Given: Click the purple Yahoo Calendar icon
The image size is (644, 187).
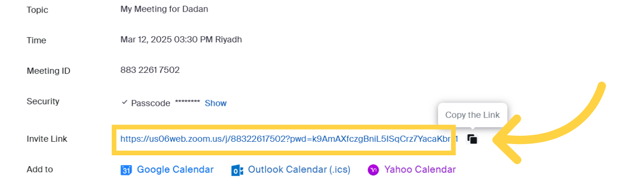Looking at the screenshot, I should pyautogui.click(x=373, y=170).
